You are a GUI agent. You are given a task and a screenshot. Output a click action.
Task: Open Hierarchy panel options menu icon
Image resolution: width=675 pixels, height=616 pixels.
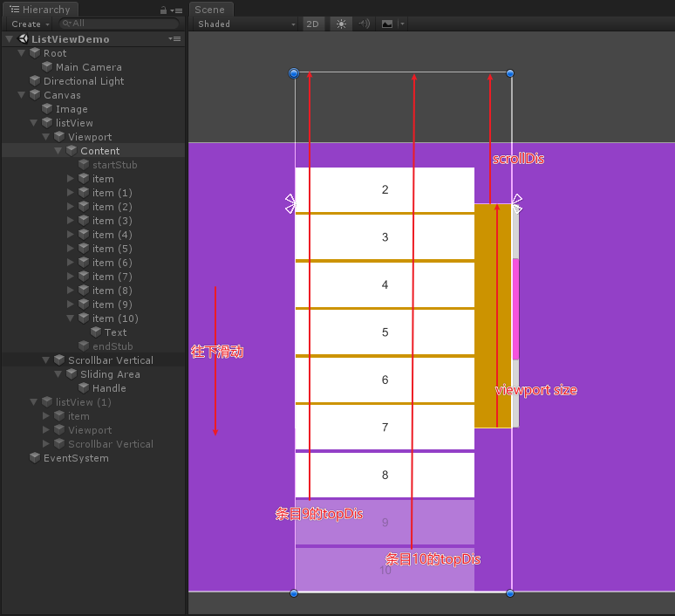click(x=176, y=10)
